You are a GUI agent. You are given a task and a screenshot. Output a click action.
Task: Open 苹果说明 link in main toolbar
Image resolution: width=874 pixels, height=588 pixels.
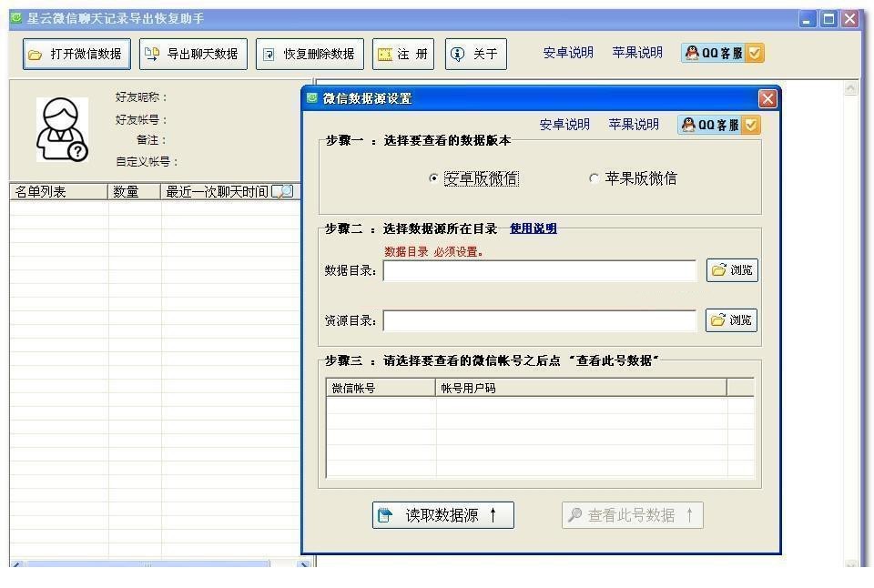click(637, 53)
